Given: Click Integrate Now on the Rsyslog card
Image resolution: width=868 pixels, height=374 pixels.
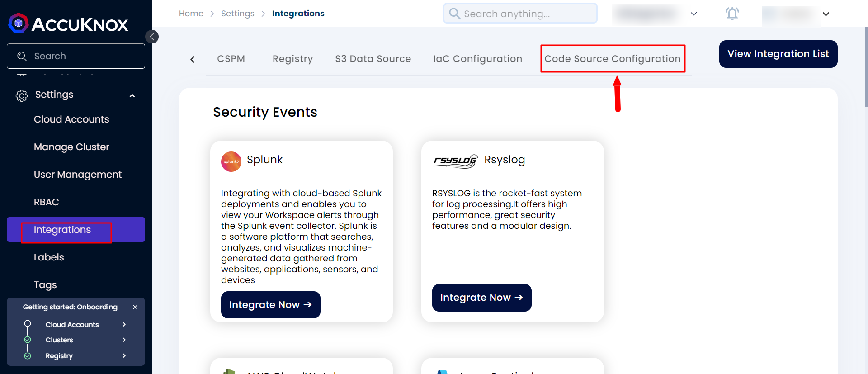Looking at the screenshot, I should click(x=481, y=298).
